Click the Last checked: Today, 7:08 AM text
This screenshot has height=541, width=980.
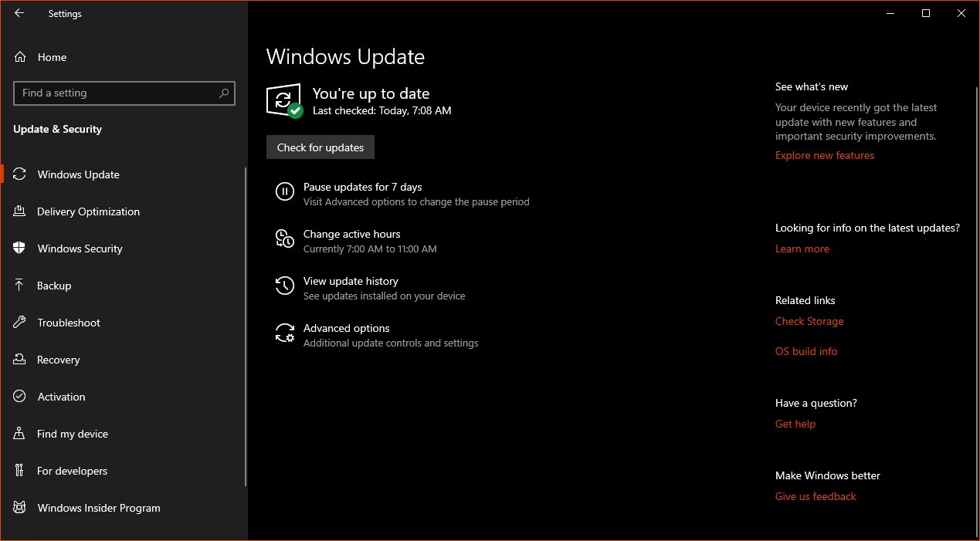(381, 110)
